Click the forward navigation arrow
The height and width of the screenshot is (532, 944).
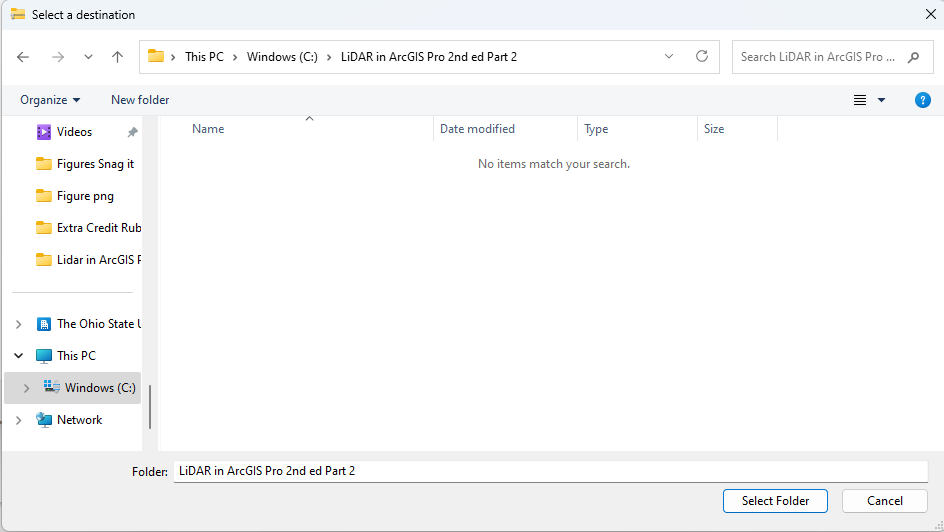tap(58, 57)
